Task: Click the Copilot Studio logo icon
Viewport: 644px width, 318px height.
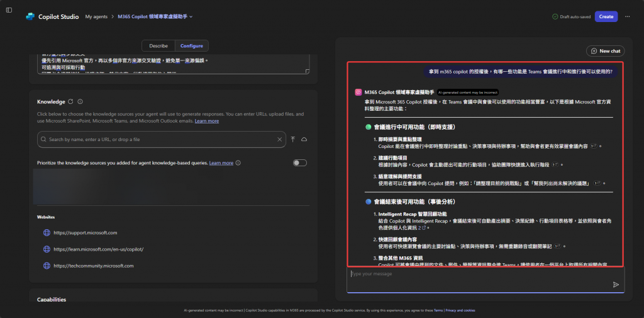Action: click(30, 16)
